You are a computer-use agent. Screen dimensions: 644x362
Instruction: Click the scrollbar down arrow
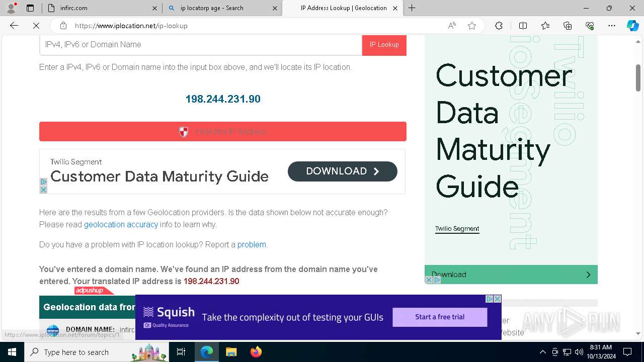(x=638, y=334)
